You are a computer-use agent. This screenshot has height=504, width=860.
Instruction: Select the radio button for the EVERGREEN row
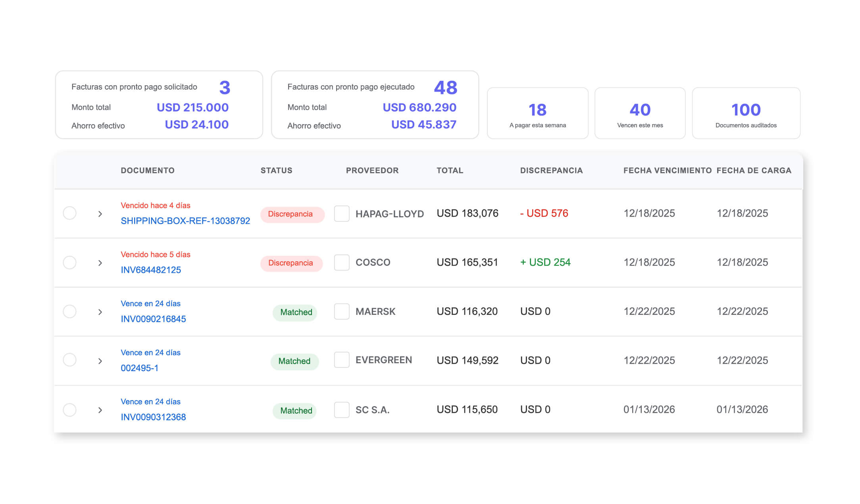[70, 360]
